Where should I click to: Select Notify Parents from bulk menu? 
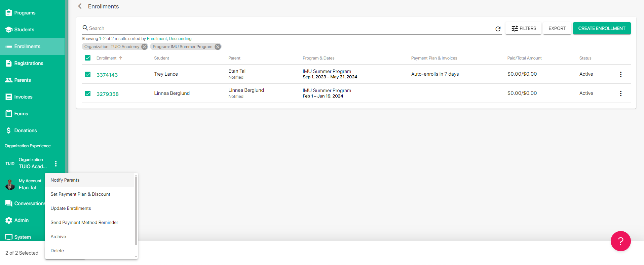tap(90, 180)
